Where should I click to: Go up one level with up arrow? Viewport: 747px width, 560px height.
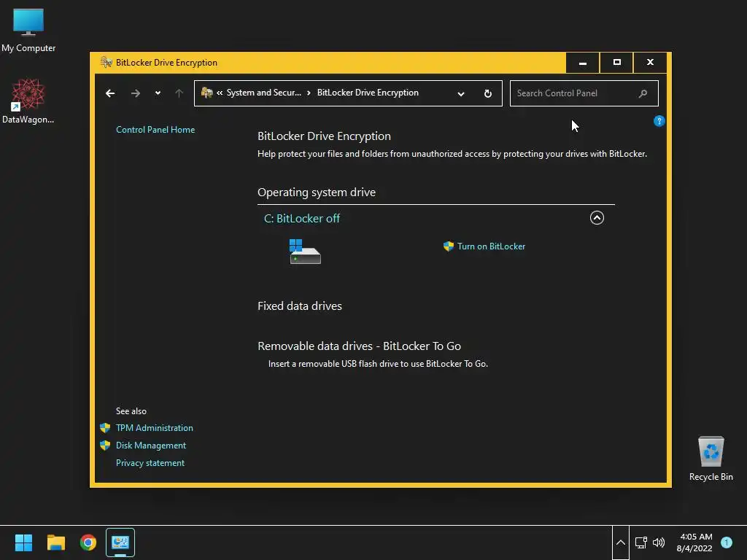pos(179,93)
